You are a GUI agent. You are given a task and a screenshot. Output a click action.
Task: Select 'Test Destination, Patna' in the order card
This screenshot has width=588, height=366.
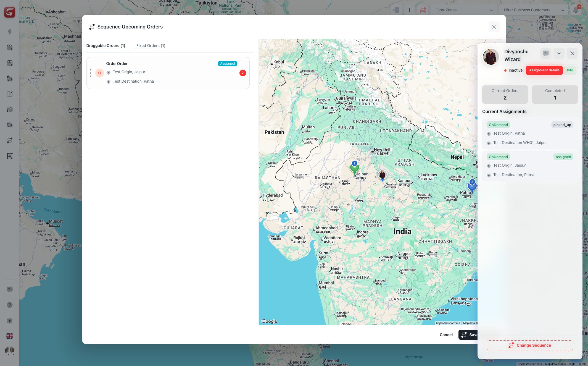point(133,81)
